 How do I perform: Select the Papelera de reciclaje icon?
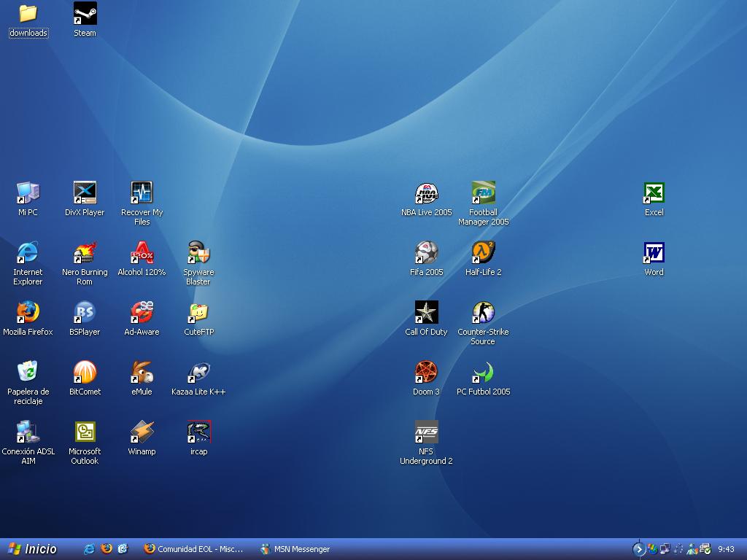[x=28, y=373]
